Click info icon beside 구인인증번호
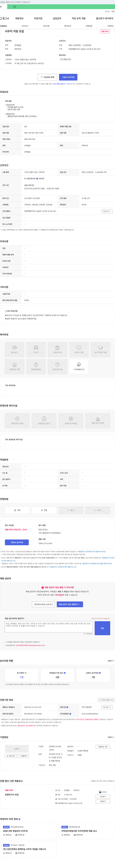115x868 pixels. coord(70,714)
